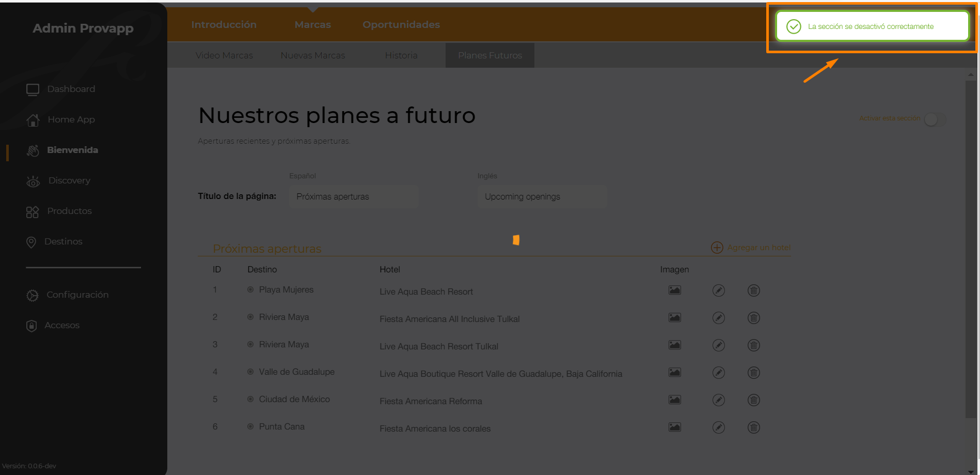Open the Dashboard monitor icon
Screen dimensions: 980x475
coord(33,89)
